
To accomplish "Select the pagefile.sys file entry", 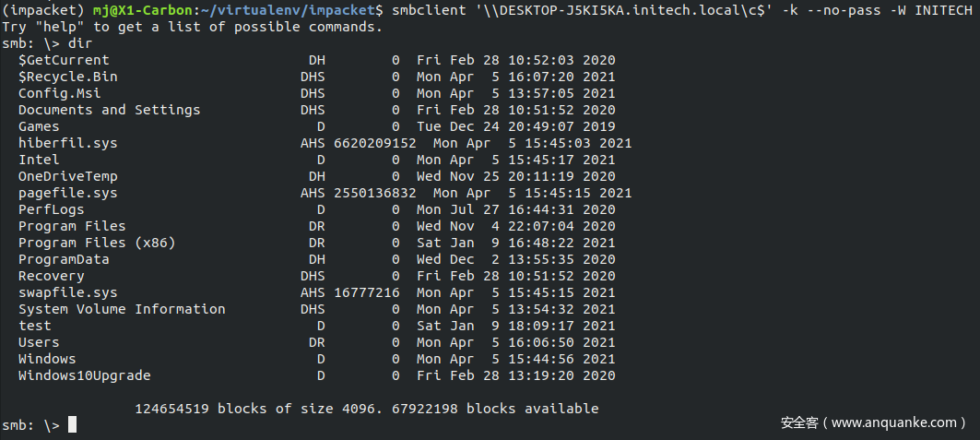I will coord(67,193).
